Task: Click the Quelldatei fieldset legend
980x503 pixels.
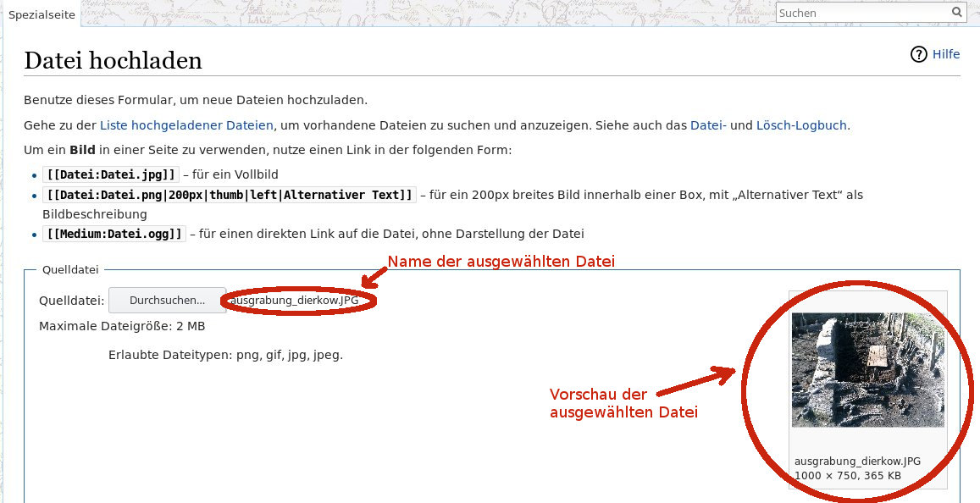Action: pyautogui.click(x=70, y=270)
